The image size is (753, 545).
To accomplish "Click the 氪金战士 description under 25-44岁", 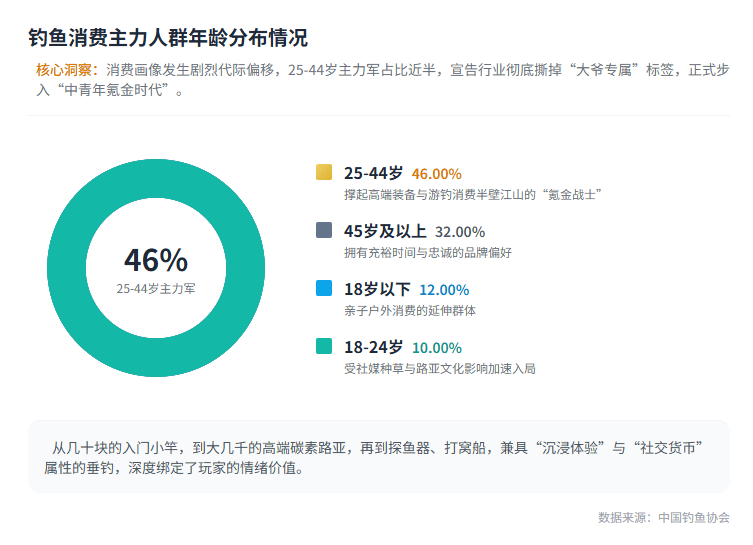I will (472, 195).
